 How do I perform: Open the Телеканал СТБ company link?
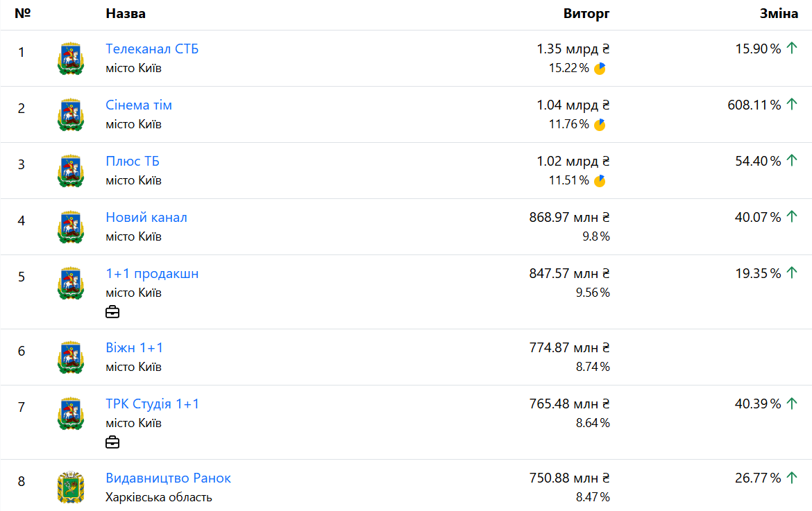pyautogui.click(x=152, y=49)
